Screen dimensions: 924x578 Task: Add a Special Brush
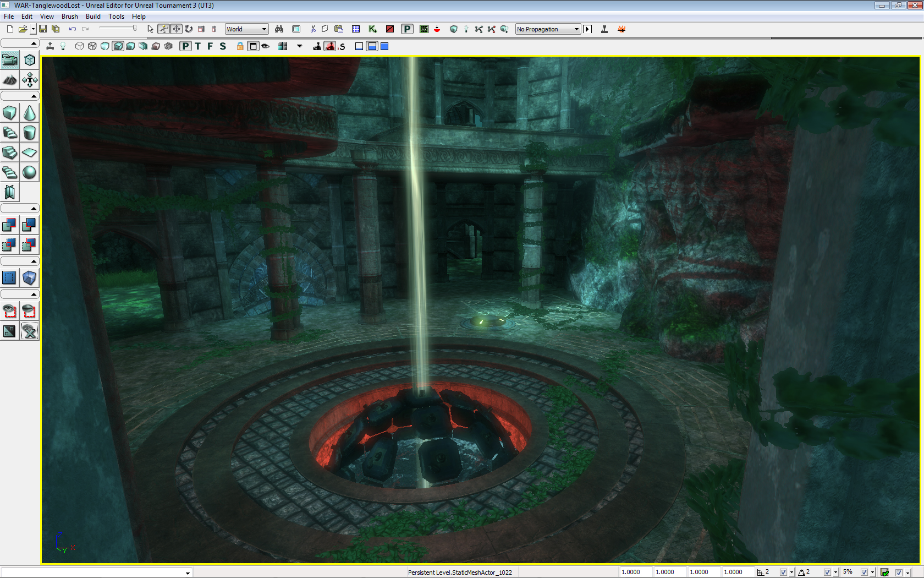click(x=10, y=278)
